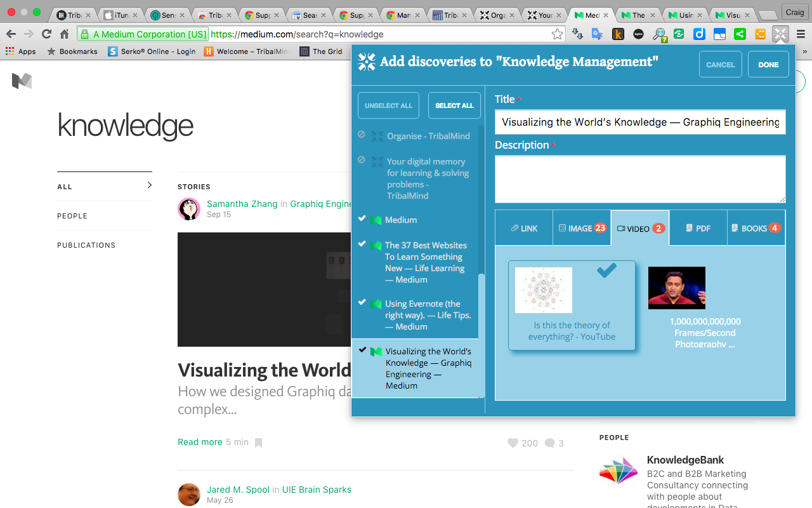This screenshot has width=812, height=508.
Task: Bookmark the Visualizing the World story
Action: point(258,443)
